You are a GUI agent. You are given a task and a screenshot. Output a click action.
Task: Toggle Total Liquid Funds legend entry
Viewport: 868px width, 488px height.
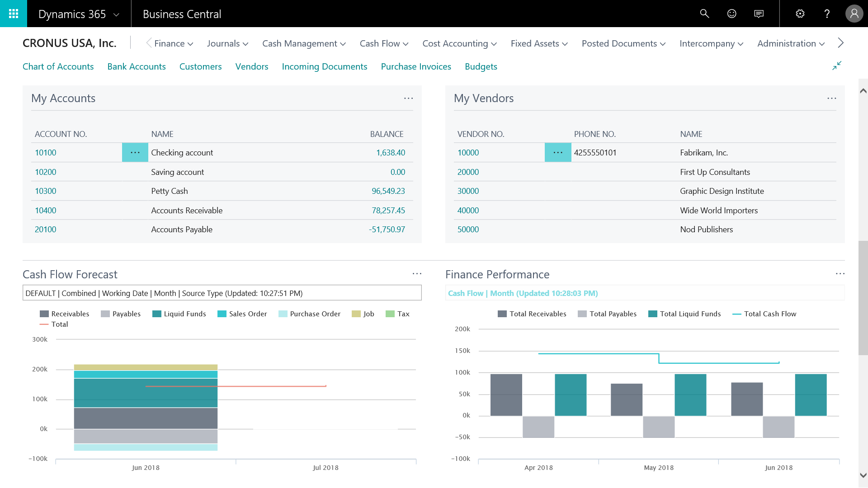(684, 314)
